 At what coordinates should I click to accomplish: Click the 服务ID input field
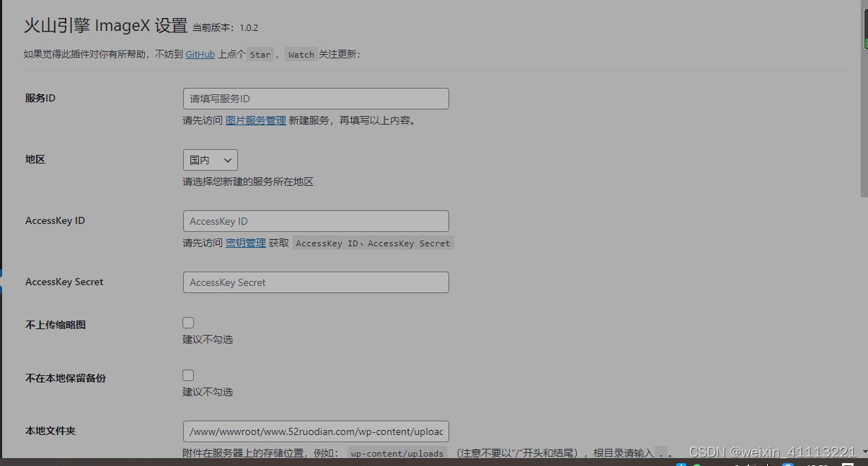point(316,99)
